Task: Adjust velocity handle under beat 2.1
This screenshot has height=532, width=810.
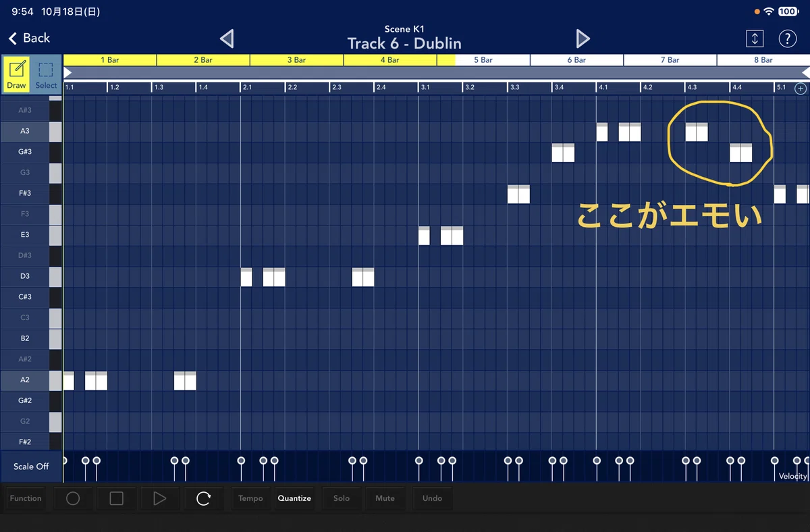Action: [242, 460]
